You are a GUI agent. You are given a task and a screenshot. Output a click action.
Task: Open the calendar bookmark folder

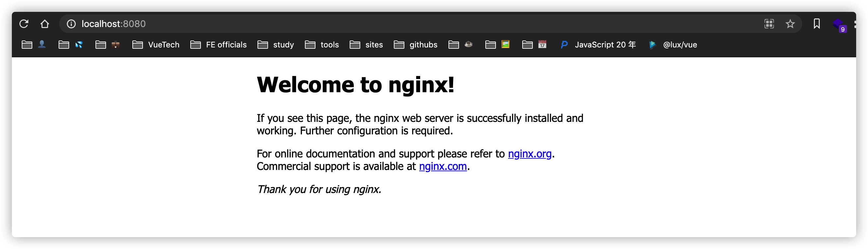click(x=534, y=45)
